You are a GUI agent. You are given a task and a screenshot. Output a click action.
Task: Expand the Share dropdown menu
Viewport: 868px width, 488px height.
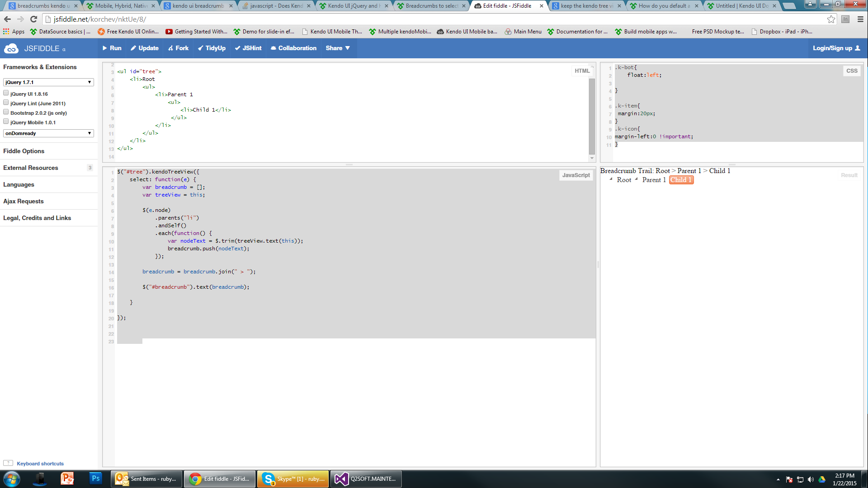pyautogui.click(x=338, y=48)
